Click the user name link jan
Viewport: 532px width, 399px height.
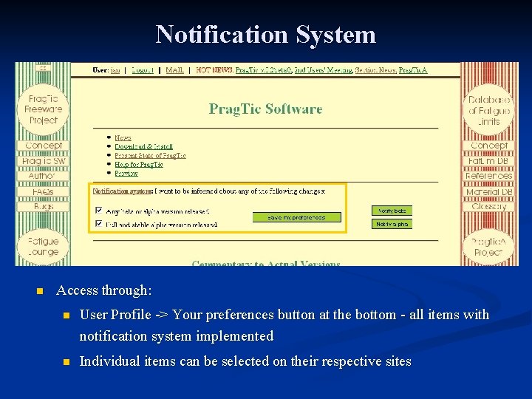(x=115, y=70)
